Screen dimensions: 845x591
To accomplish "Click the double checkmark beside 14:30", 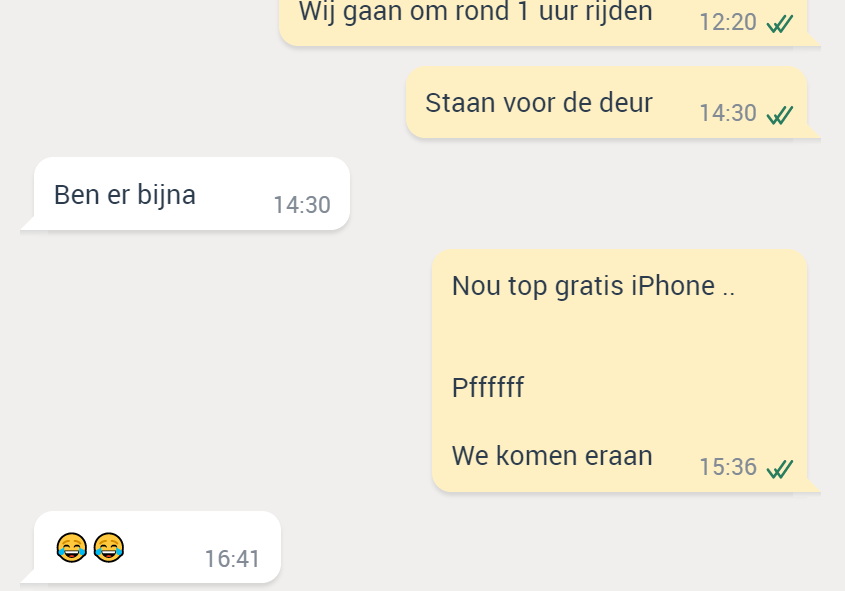I will (x=780, y=115).
